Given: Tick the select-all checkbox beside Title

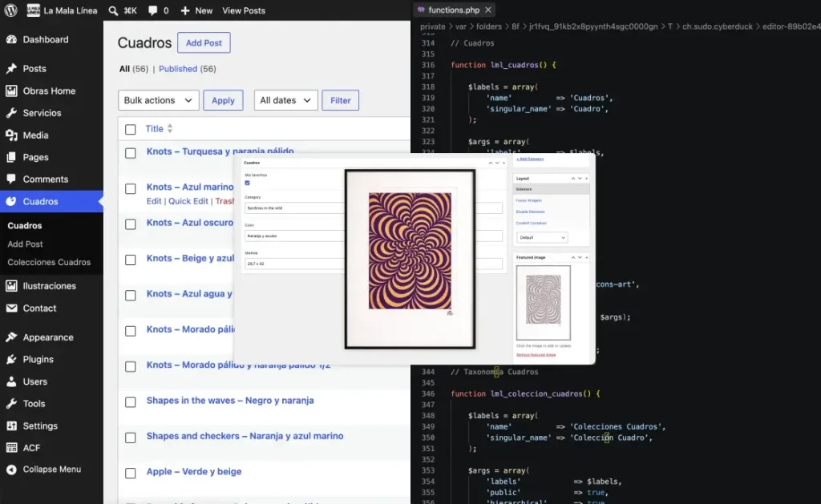Looking at the screenshot, I should point(131,129).
